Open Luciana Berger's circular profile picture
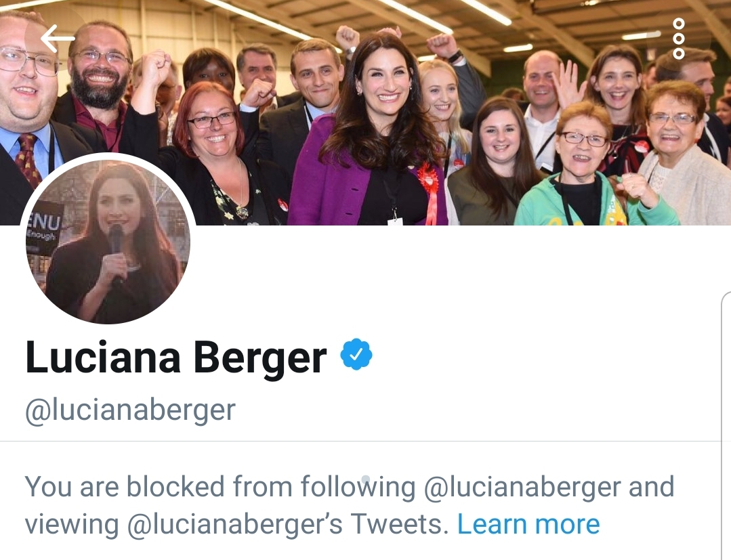Image resolution: width=731 pixels, height=560 pixels. click(108, 241)
